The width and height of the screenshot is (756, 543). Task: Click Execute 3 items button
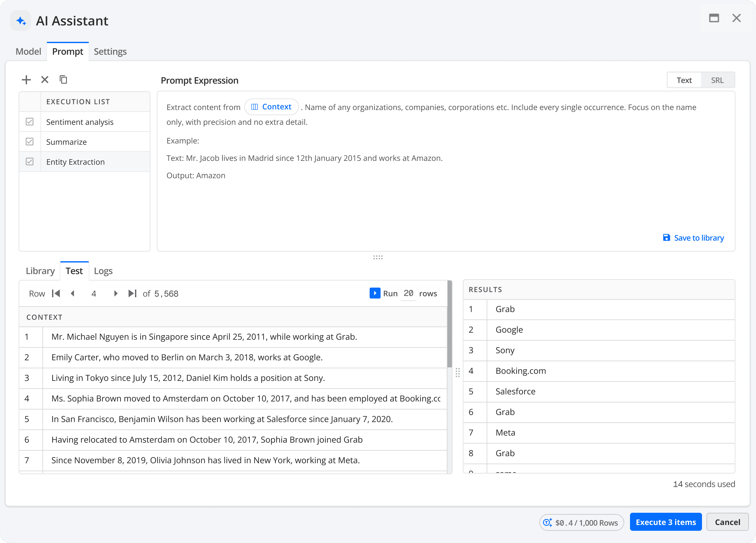[665, 522]
